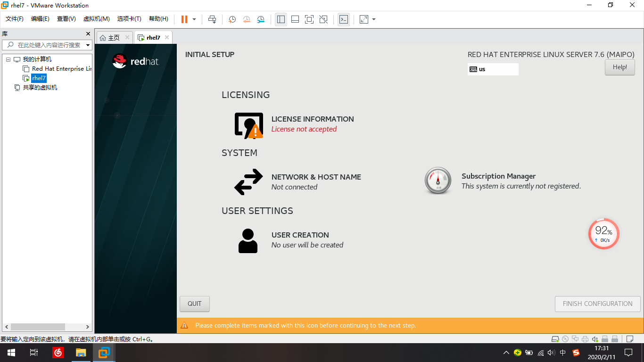
Task: Open the 帮助(H) menu
Action: point(158,19)
